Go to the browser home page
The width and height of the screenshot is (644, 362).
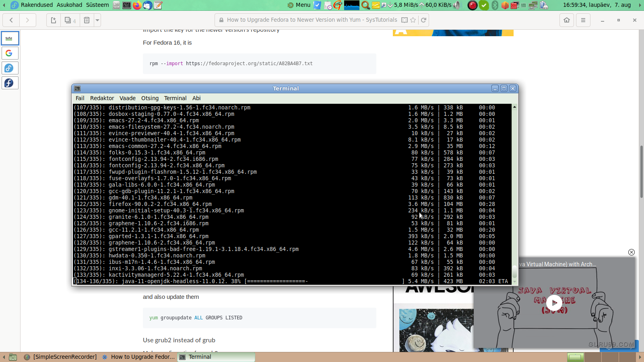(x=567, y=20)
